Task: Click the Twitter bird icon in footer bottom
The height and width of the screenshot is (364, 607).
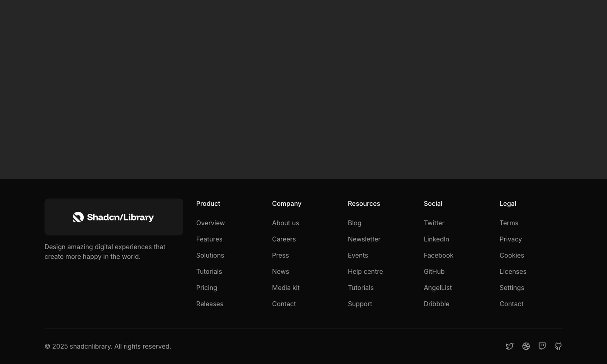Action: coord(510,346)
